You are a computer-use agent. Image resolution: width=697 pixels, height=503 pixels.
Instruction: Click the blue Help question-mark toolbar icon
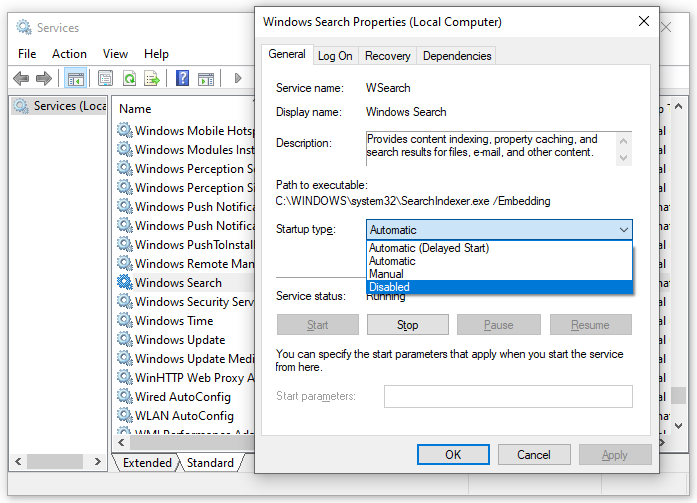(x=182, y=78)
